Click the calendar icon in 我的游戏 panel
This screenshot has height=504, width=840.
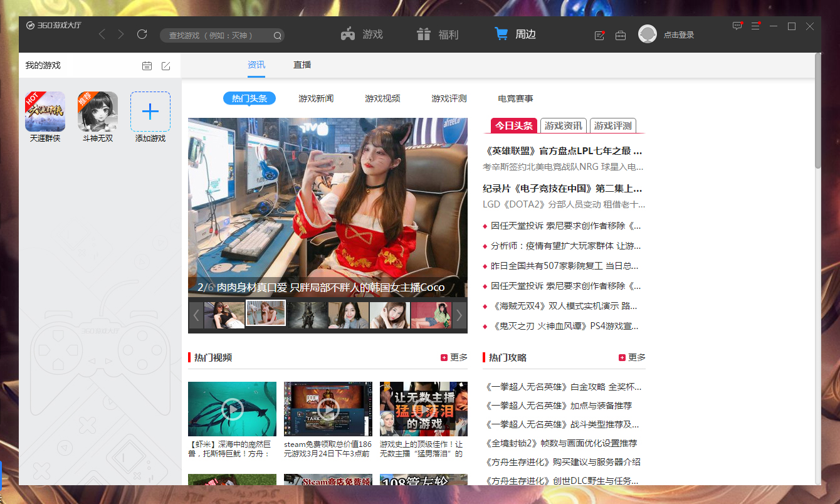point(147,65)
